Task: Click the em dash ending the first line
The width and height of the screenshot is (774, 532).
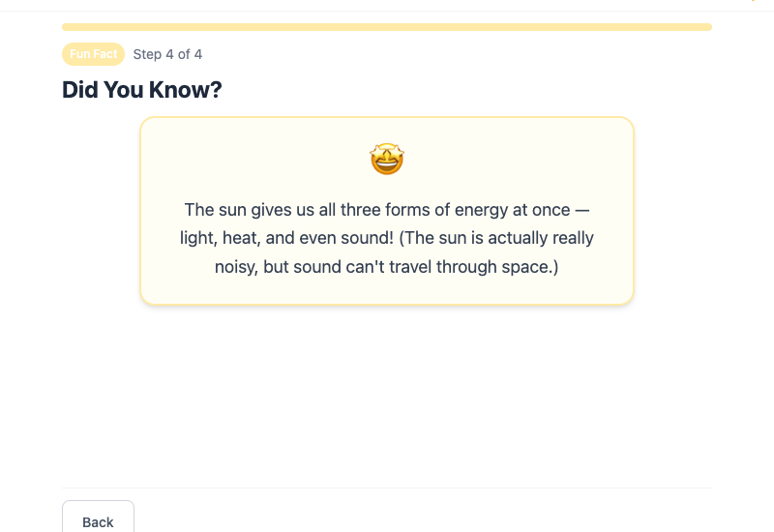Action: (580, 210)
